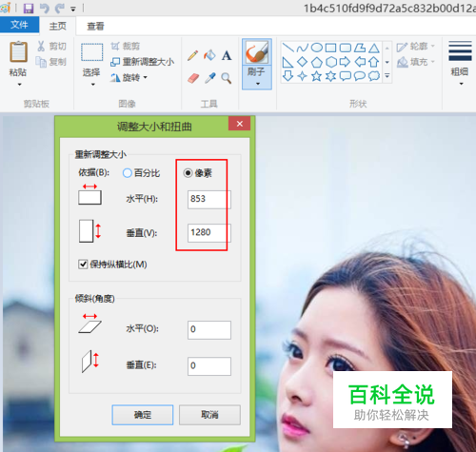Open the 文件 menu tab
The image size is (476, 452).
pyautogui.click(x=19, y=25)
